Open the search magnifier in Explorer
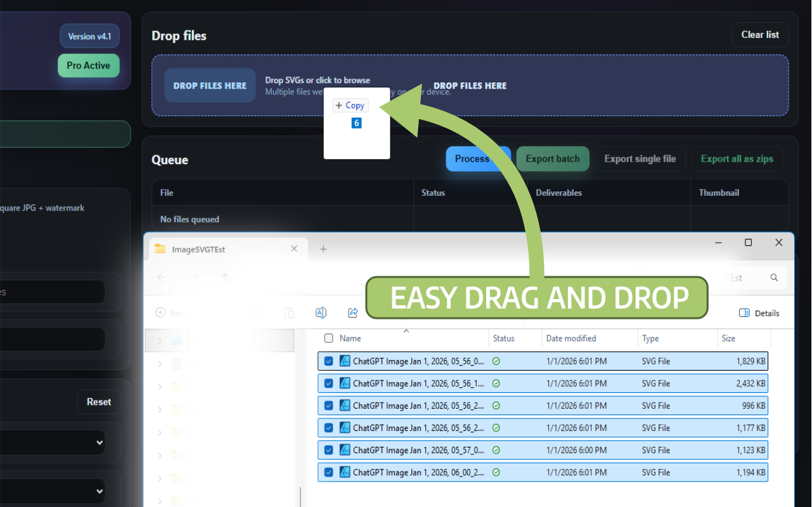 coord(773,277)
